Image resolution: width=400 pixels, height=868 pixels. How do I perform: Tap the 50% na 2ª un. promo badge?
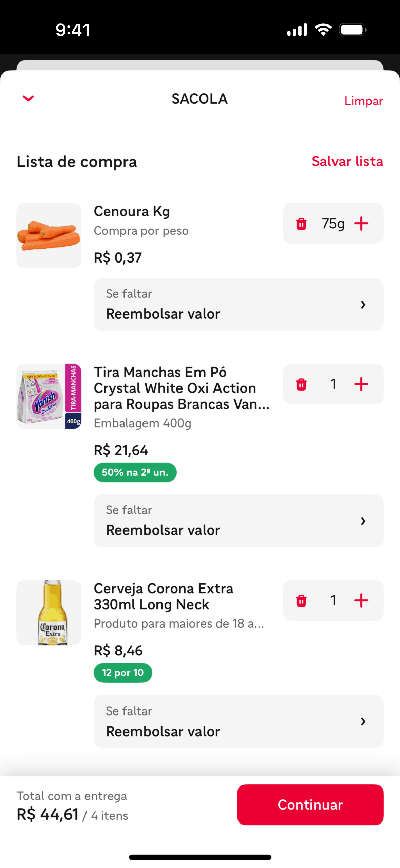[135, 472]
